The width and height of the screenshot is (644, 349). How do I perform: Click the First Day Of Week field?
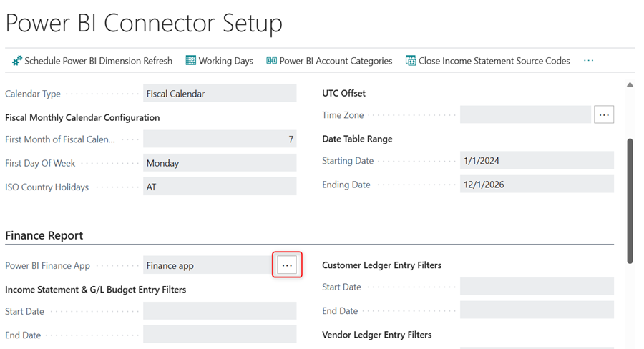pos(219,163)
